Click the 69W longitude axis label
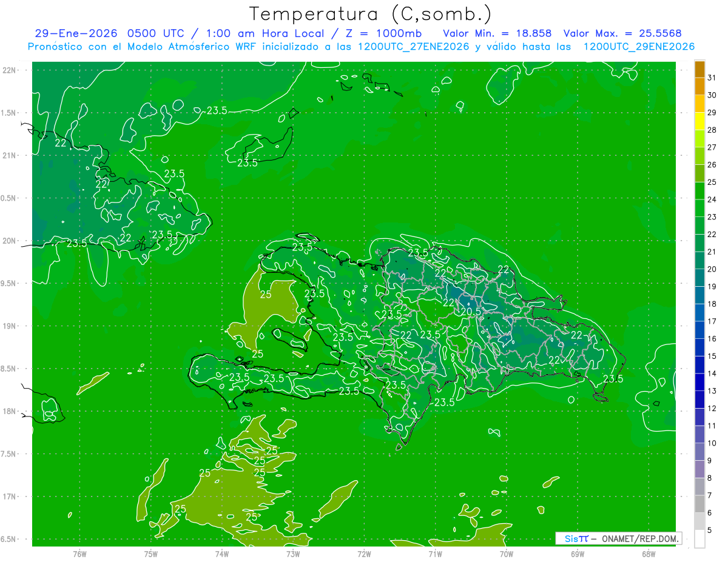The image size is (728, 562). pos(577,554)
